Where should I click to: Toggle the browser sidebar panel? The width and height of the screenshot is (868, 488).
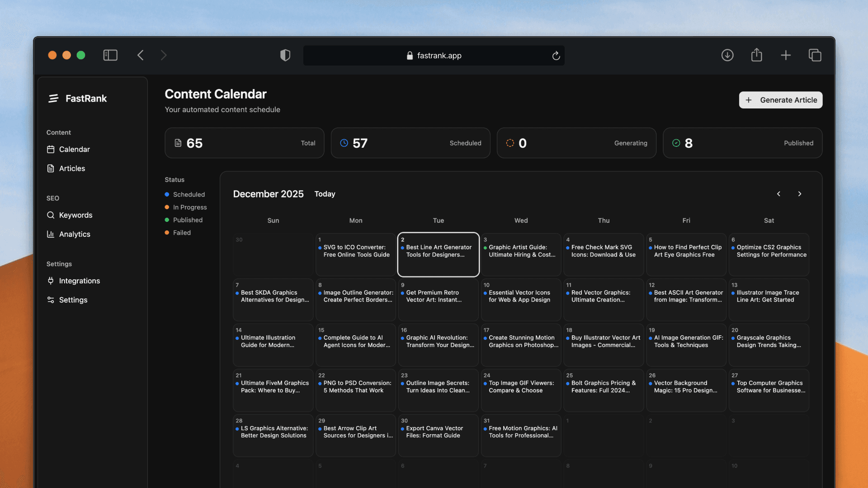[110, 55]
